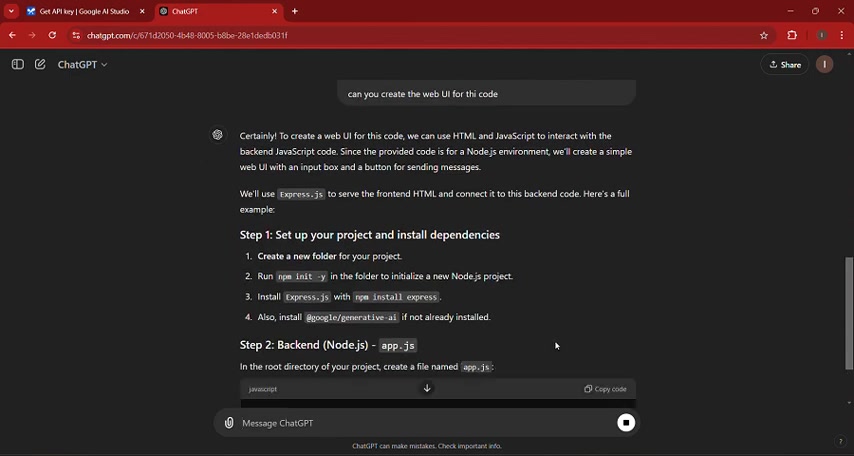The height and width of the screenshot is (456, 854).
Task: Start a new chat with pencil icon
Action: pos(40,65)
